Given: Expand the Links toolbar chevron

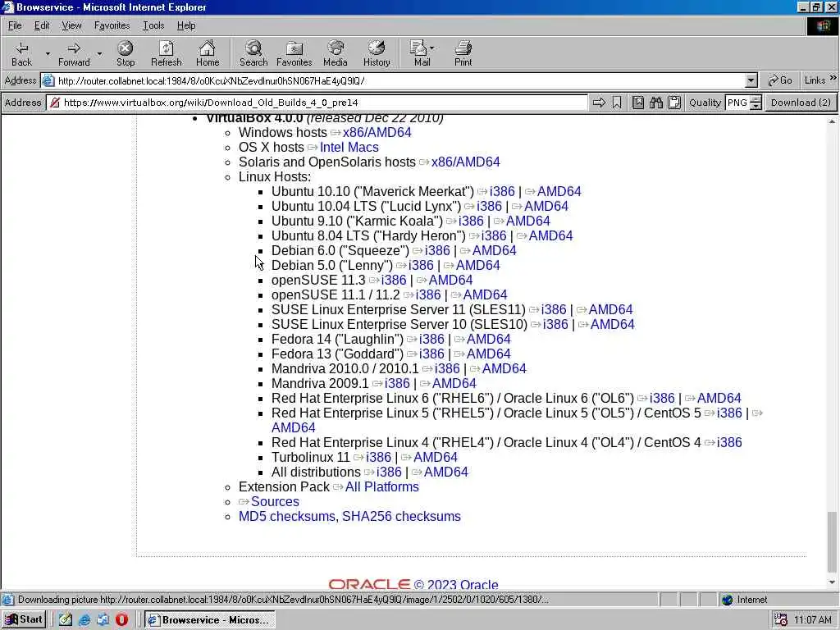Looking at the screenshot, I should (833, 78).
